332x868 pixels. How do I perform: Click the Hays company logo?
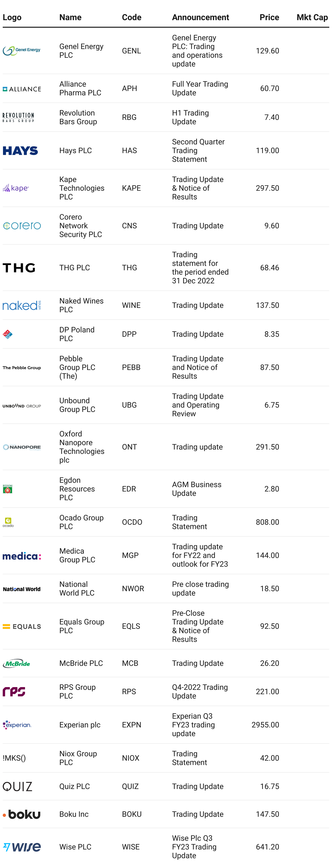click(20, 151)
